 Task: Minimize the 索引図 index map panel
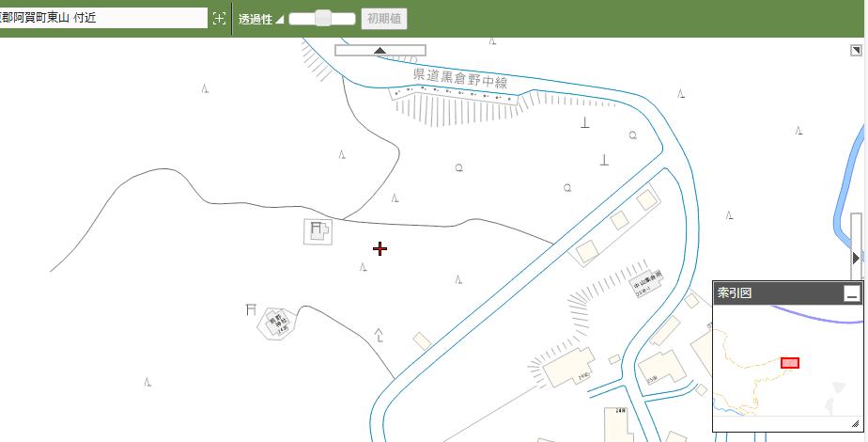(851, 294)
